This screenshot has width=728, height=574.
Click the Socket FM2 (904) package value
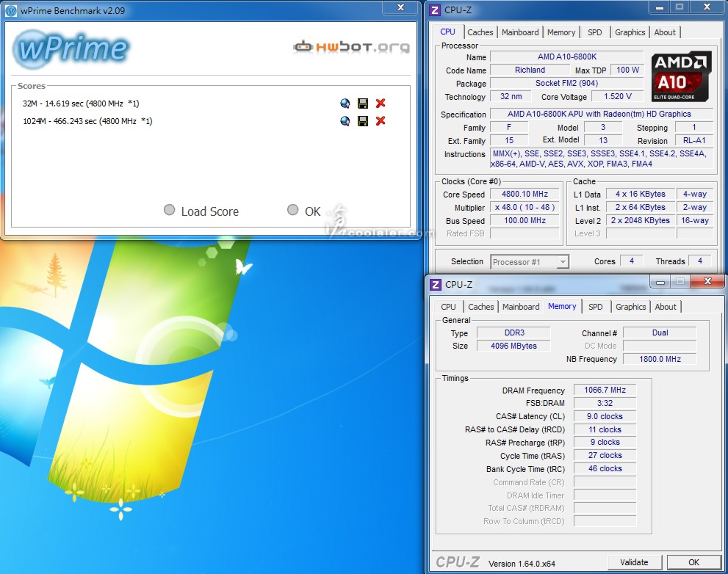[567, 83]
